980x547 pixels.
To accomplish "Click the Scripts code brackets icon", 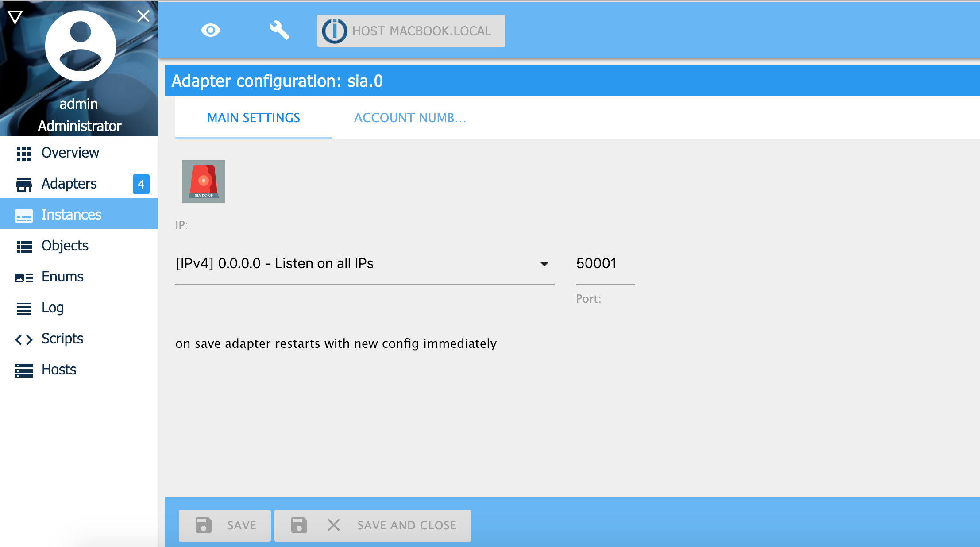I will pos(23,339).
